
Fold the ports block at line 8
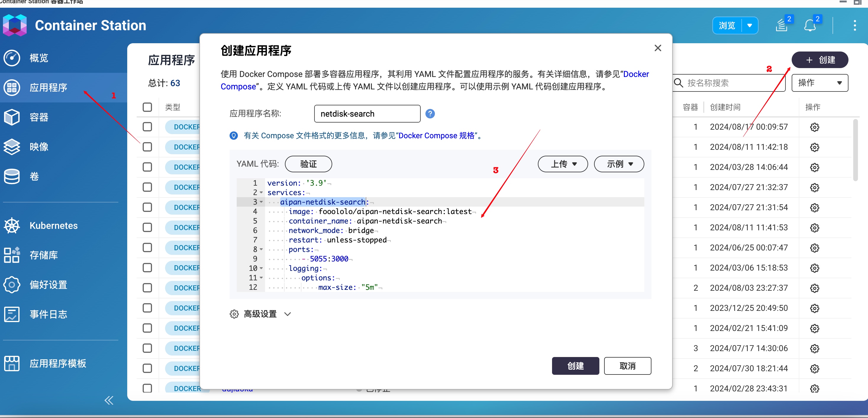pyautogui.click(x=261, y=250)
